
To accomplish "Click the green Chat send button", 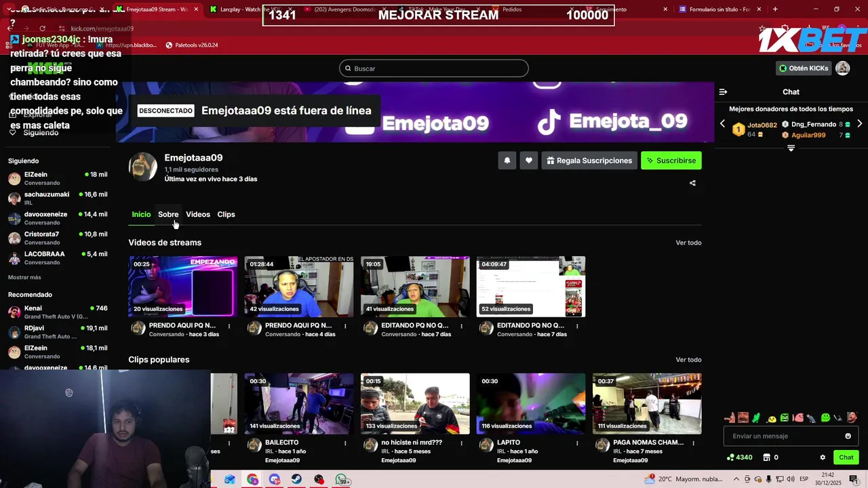I will coord(846,457).
